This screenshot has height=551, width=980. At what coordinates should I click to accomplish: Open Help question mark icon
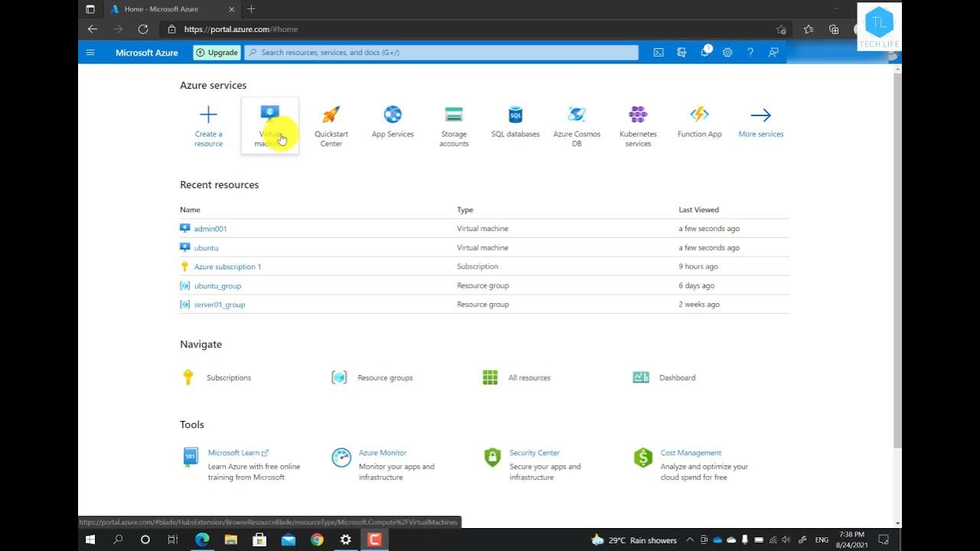[750, 53]
